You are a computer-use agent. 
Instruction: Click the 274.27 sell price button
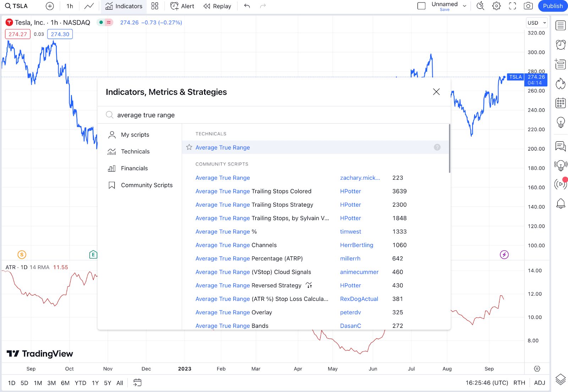tap(18, 34)
